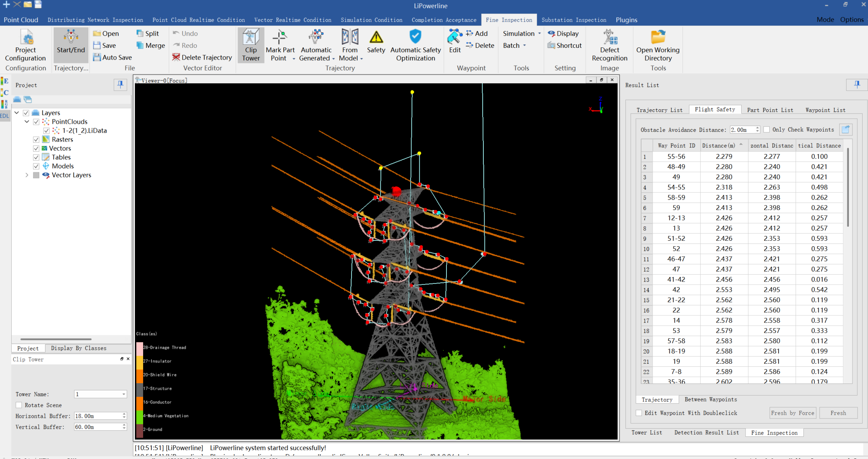Open the Point Cloud ribbon tab

coord(21,20)
